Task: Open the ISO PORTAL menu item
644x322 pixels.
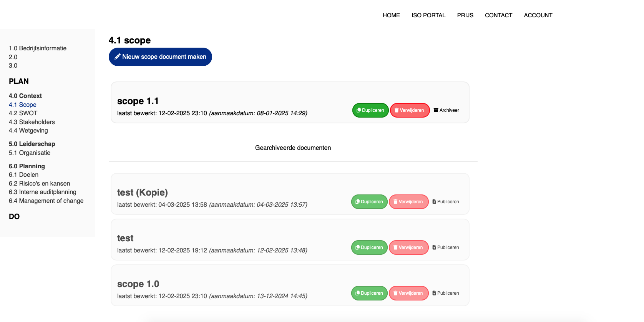Action: click(428, 15)
